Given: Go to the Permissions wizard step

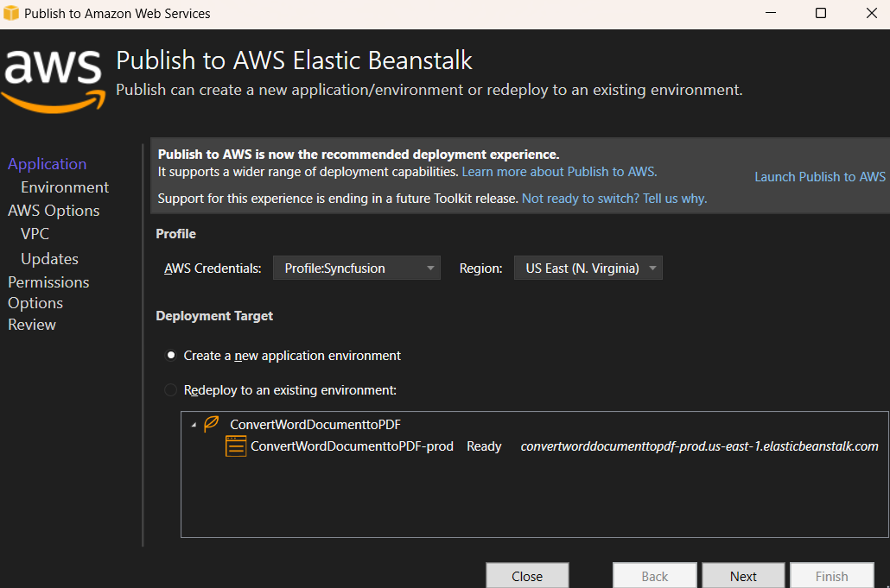Looking at the screenshot, I should (x=48, y=281).
